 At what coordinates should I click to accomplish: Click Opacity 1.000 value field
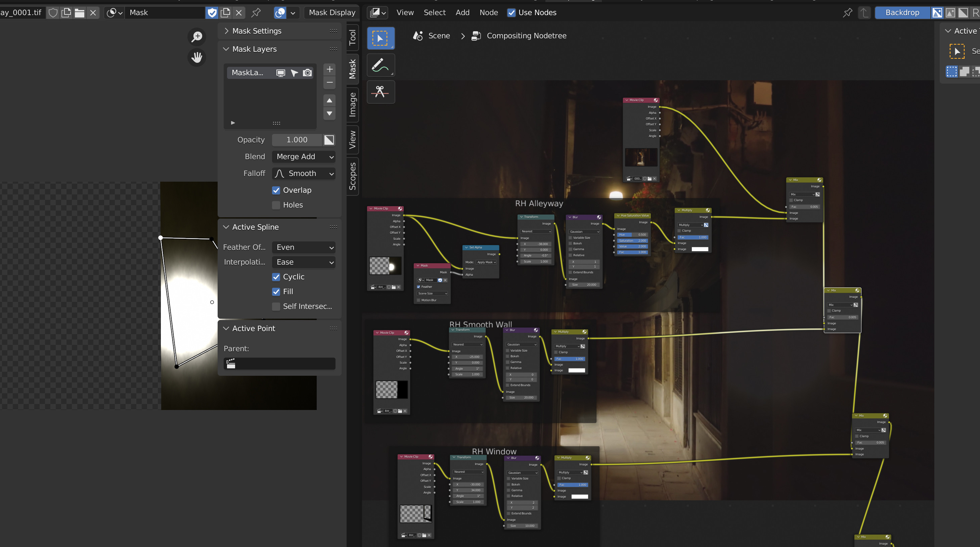297,140
